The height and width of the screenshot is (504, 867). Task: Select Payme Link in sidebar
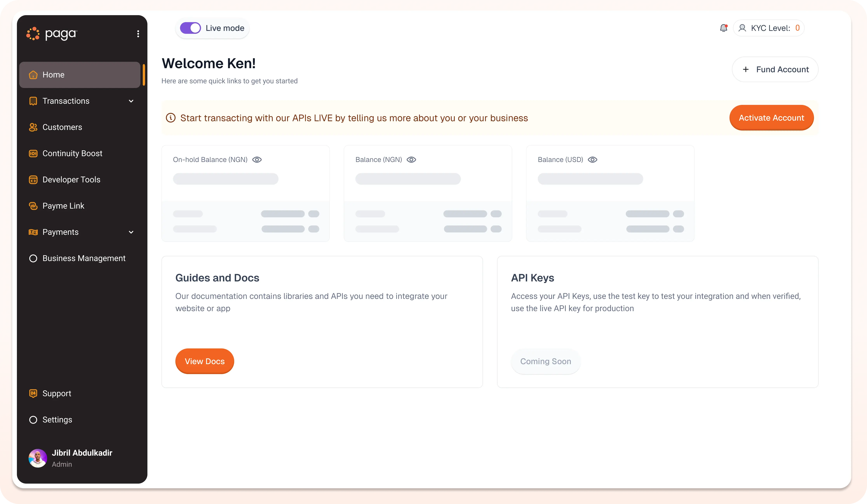[x=63, y=206]
